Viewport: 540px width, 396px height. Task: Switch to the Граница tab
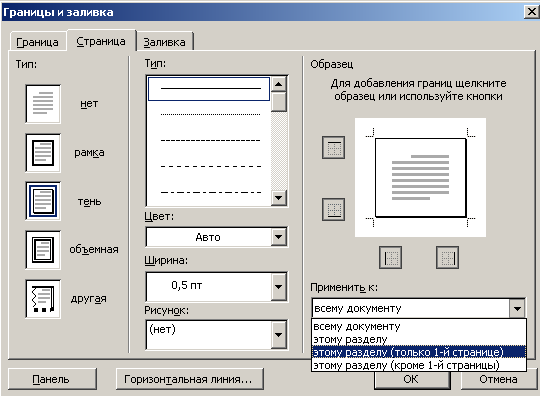[38, 42]
